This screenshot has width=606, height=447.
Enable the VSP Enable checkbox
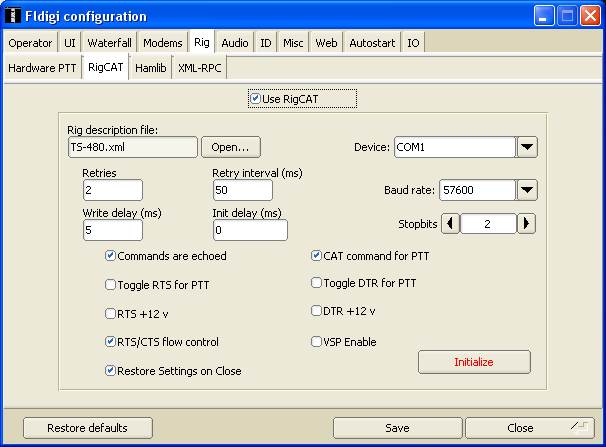click(317, 342)
